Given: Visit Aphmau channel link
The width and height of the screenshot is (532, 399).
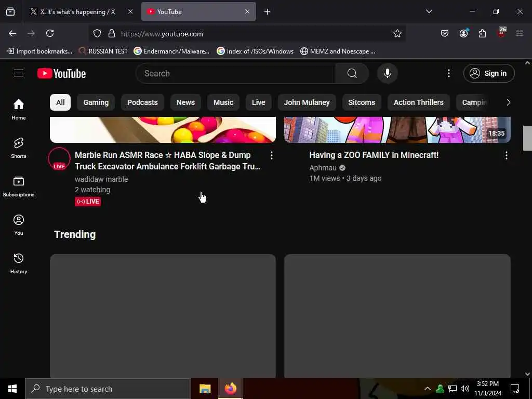Looking at the screenshot, I should 323,168.
